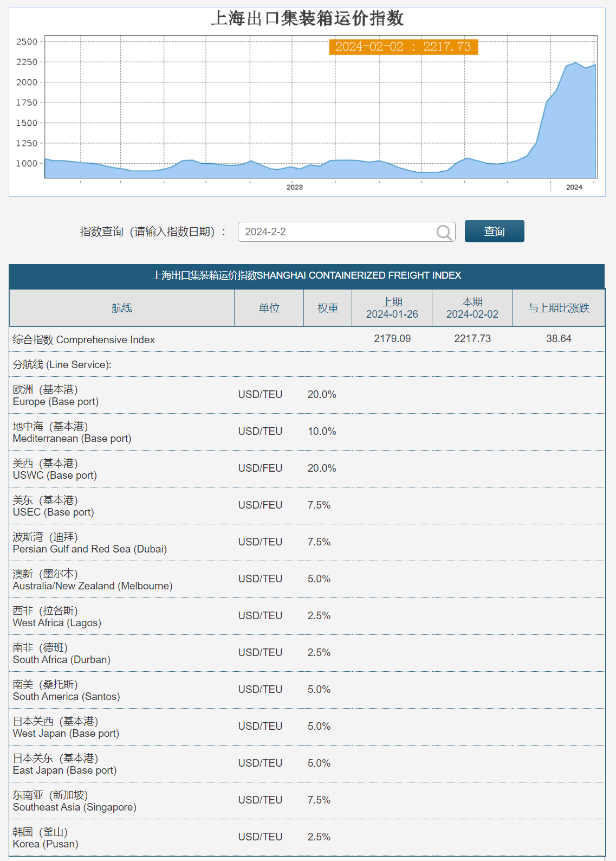
Task: Click the magnifier icon in the date field
Action: pyautogui.click(x=444, y=233)
